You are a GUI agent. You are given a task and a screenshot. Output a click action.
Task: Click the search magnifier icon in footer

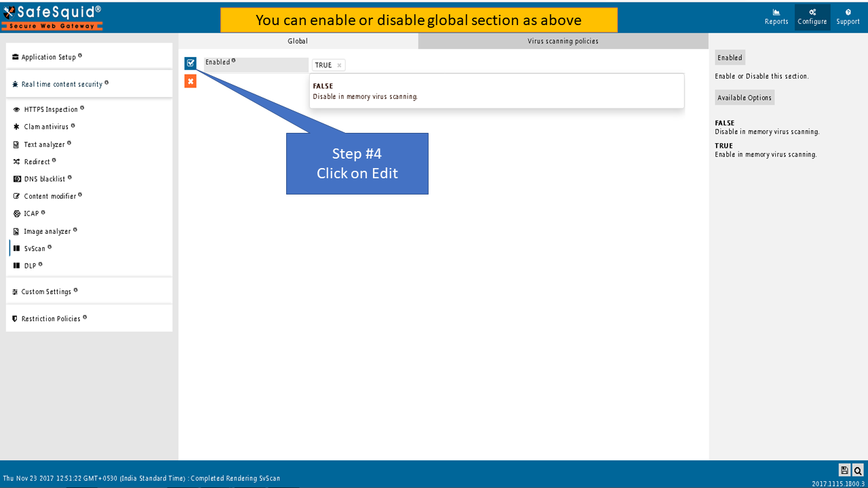pos(858,470)
